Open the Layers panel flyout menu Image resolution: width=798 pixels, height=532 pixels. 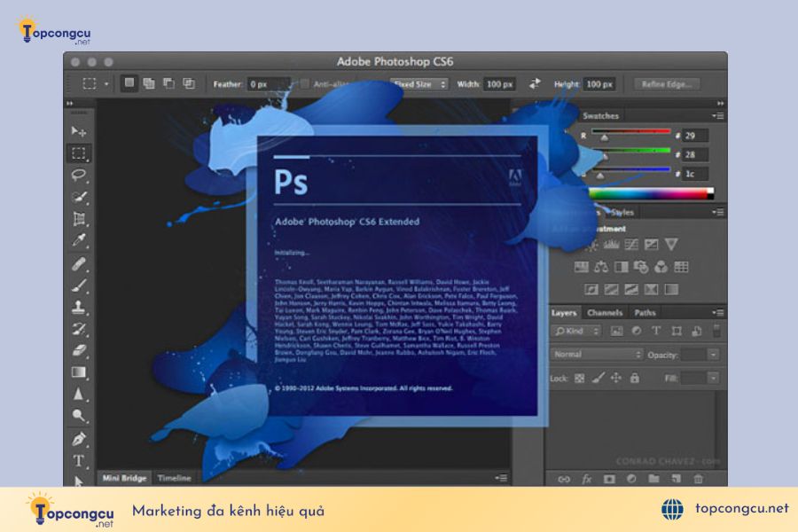coord(718,313)
